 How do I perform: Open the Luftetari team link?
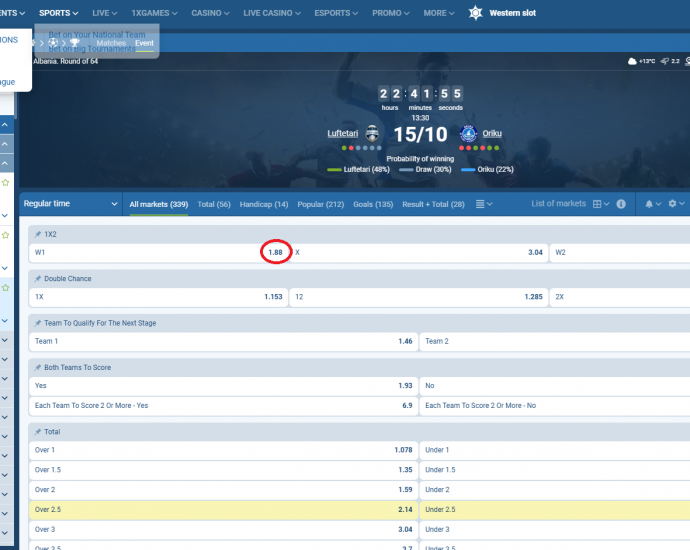pos(343,133)
